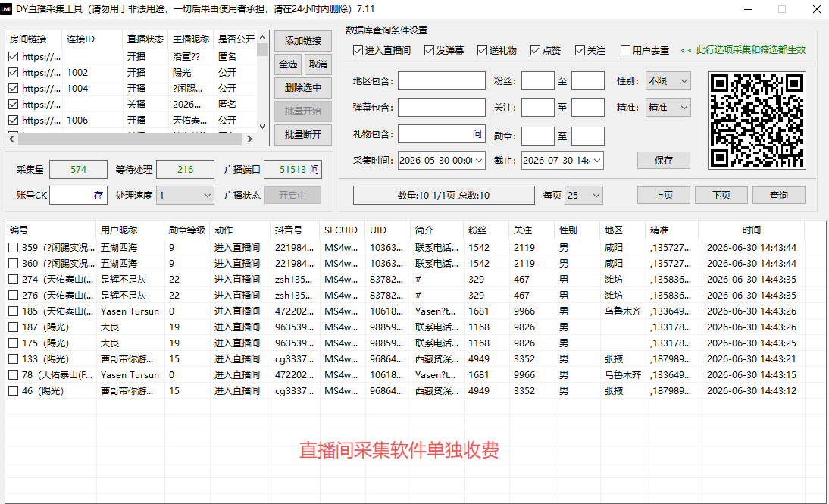Open 处理速度 dropdown

185,195
